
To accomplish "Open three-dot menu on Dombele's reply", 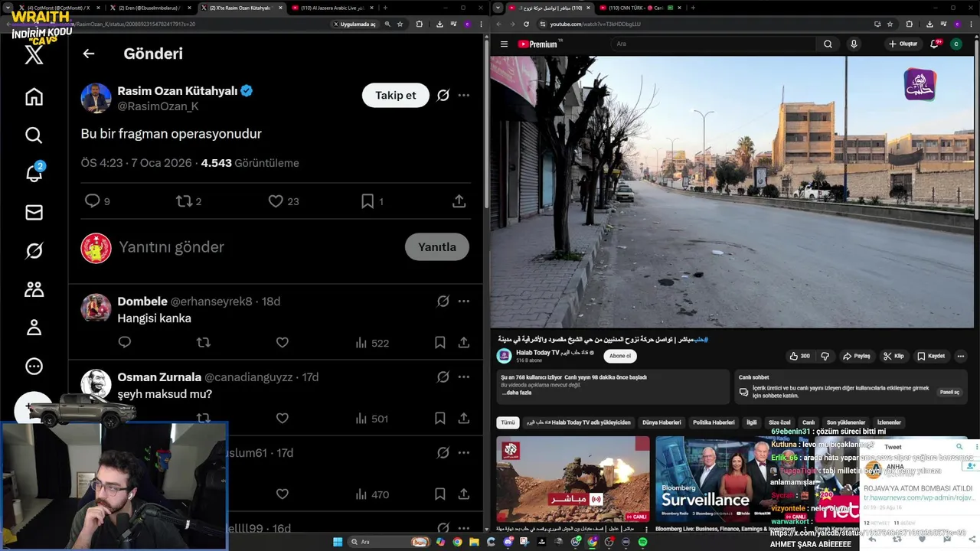I will pyautogui.click(x=464, y=302).
